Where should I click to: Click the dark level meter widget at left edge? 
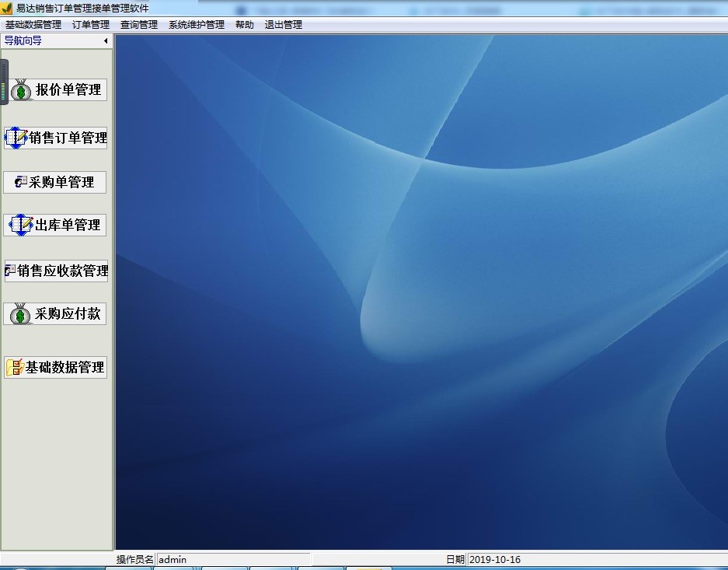4,82
